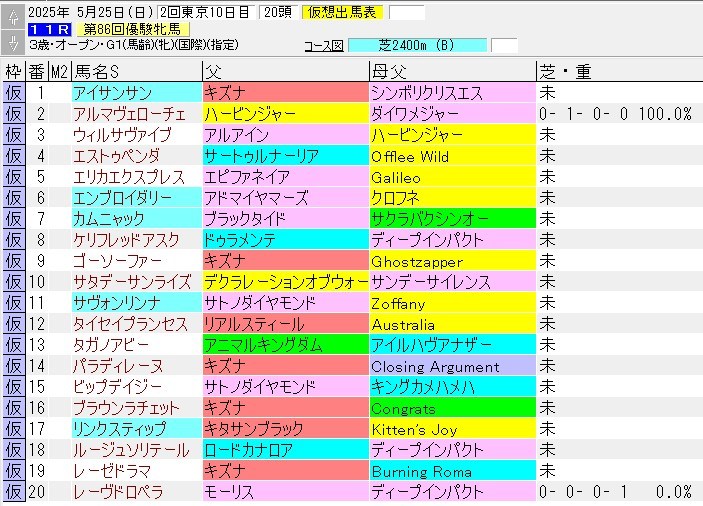Click the empty box after 仮想出馬表
703x506 pixels.
[x=407, y=13]
